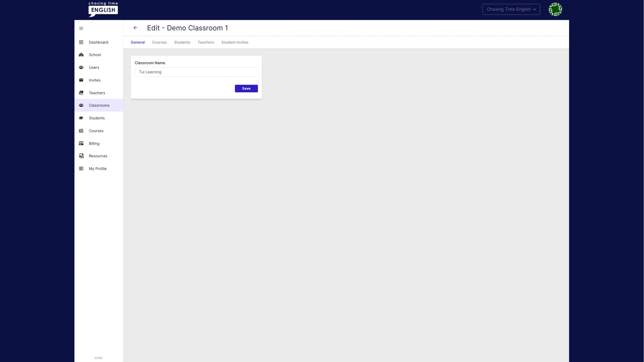Screen dimensions: 644x362
Task: Click the Classroom Name input field
Action: [x=196, y=72]
